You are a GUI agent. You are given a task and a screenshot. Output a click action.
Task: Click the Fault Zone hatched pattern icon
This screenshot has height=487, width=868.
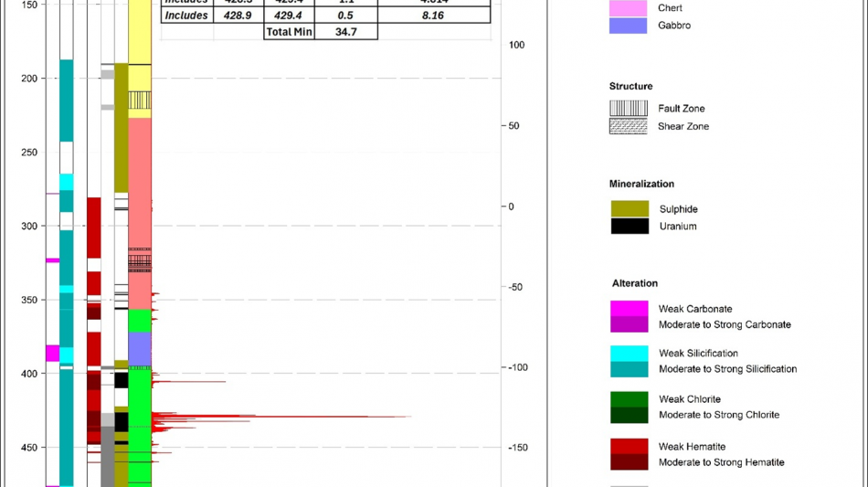click(x=628, y=109)
